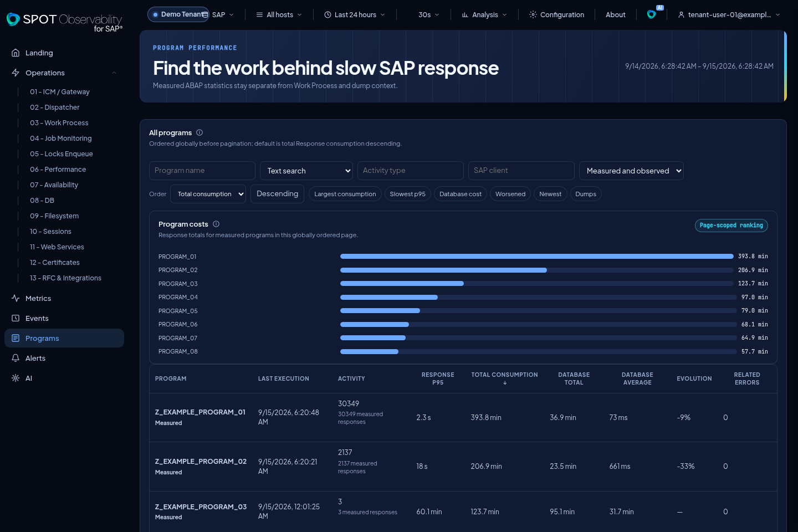Open the Total consumption order dropdown

pyautogui.click(x=208, y=194)
